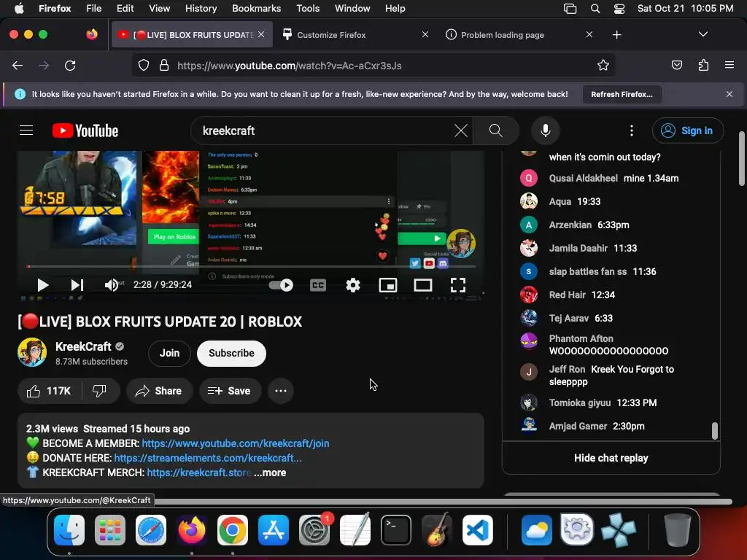Screen dimensions: 747x560
Task: Launch Visual Studio Code from Dock
Action: pos(477,530)
